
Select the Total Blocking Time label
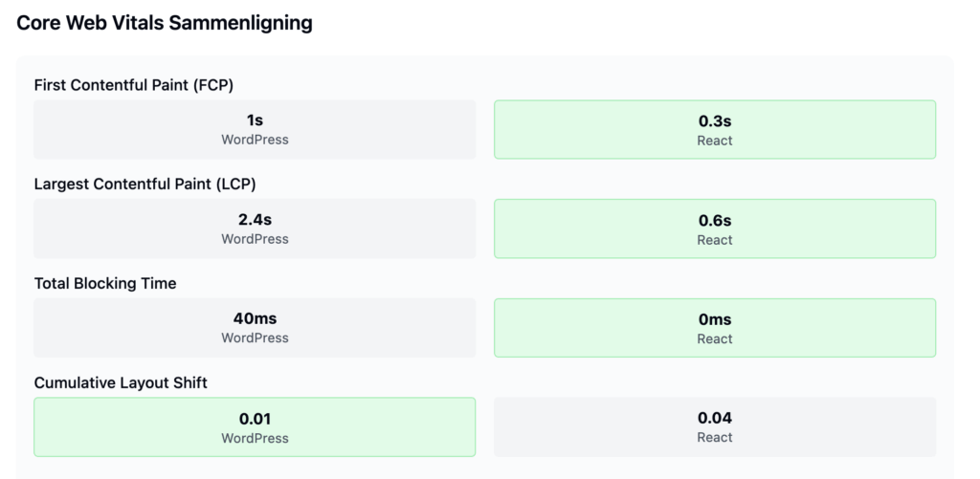(x=105, y=284)
